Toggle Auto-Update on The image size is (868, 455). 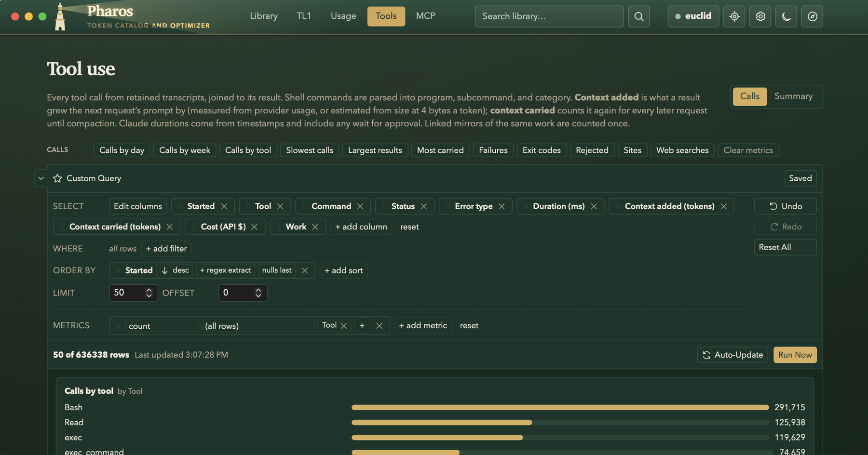tap(732, 355)
